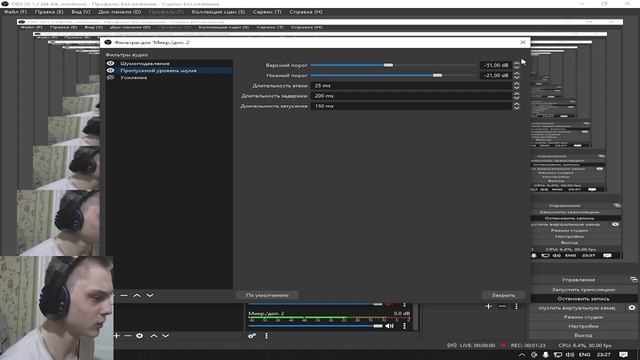The height and width of the screenshot is (360, 640).
Task: Move source down with Sources down arrow
Action: (166, 336)
